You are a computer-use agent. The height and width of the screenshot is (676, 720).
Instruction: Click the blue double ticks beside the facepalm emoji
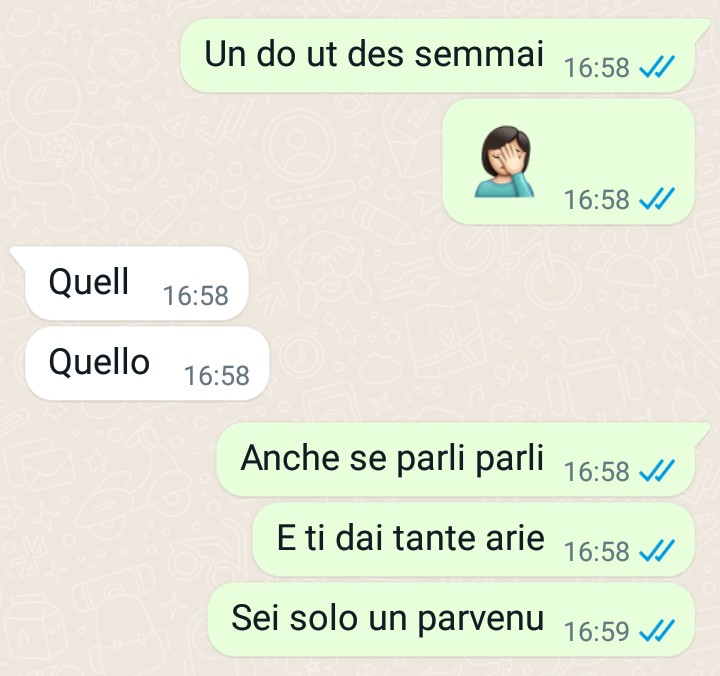657,198
